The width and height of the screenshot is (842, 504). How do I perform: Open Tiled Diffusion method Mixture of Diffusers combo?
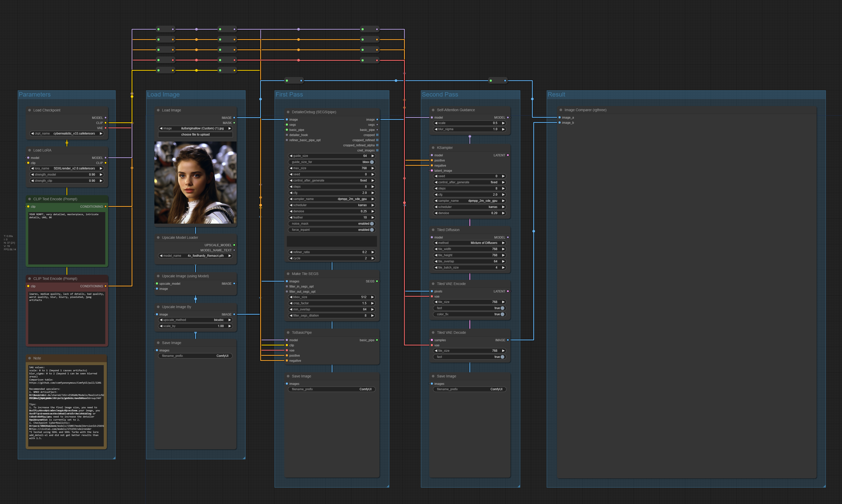pyautogui.click(x=469, y=243)
